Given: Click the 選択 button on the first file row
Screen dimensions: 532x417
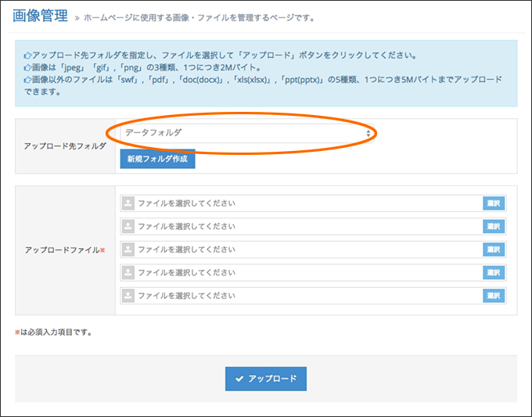Looking at the screenshot, I should [x=494, y=203].
